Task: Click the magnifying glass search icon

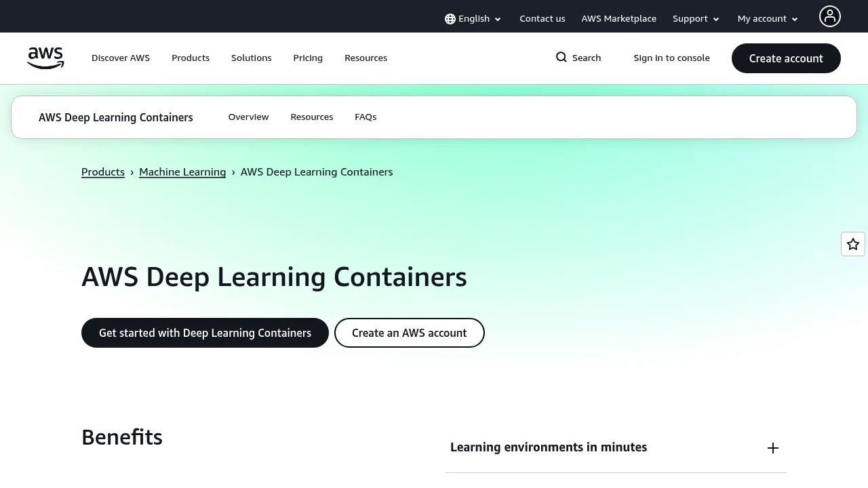Action: coord(561,58)
